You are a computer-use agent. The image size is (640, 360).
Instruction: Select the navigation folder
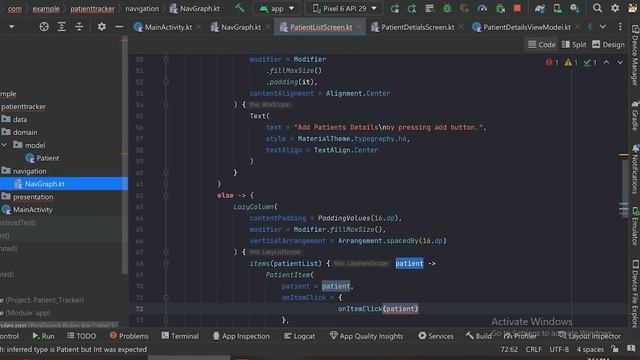(24, 171)
